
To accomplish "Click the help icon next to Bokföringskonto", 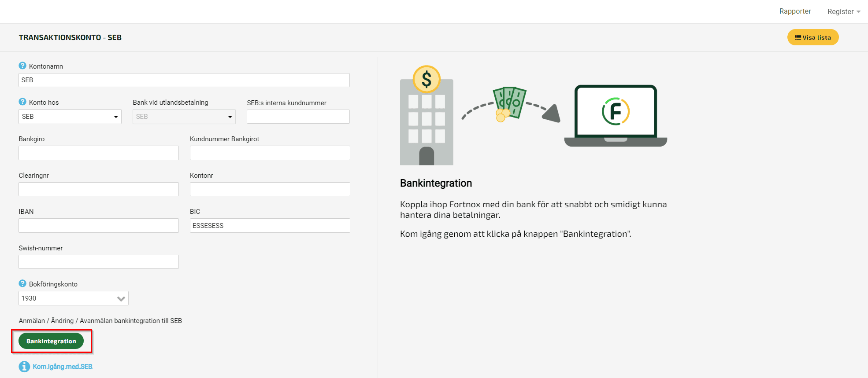I will tap(22, 283).
